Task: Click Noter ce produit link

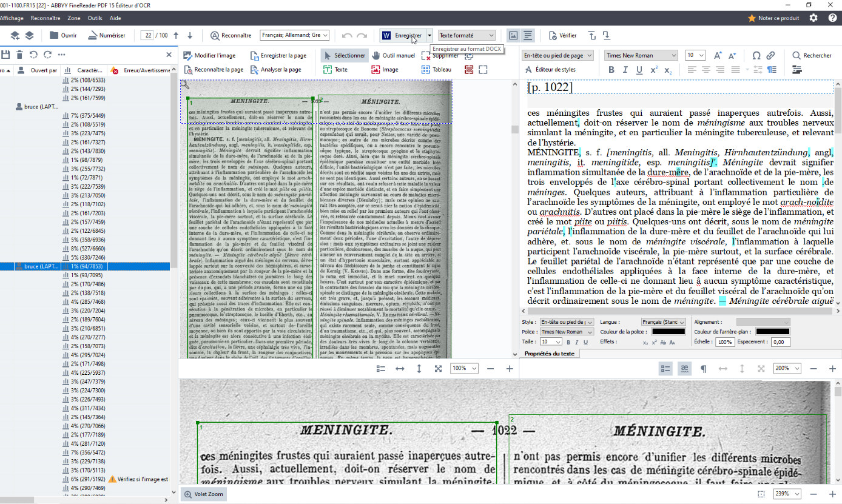Action: [773, 18]
